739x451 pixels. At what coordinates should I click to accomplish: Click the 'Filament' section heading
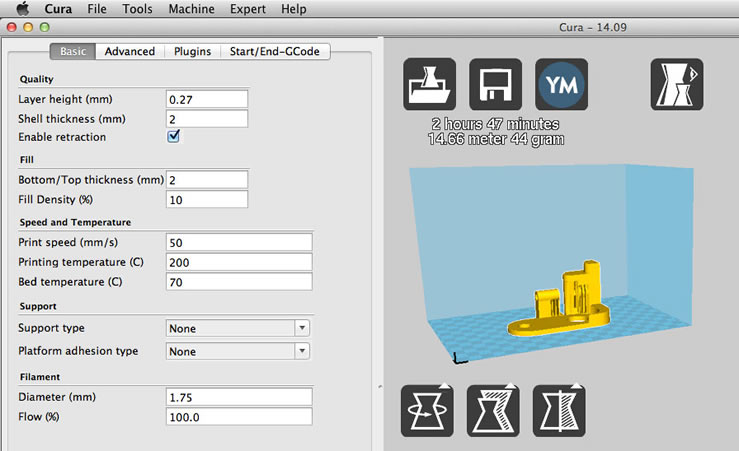(40, 377)
